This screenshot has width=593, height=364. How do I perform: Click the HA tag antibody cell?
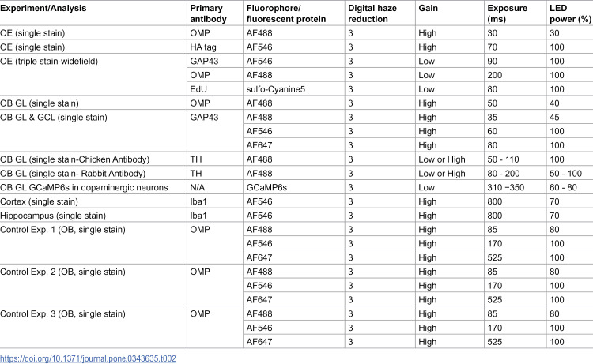coord(203,47)
